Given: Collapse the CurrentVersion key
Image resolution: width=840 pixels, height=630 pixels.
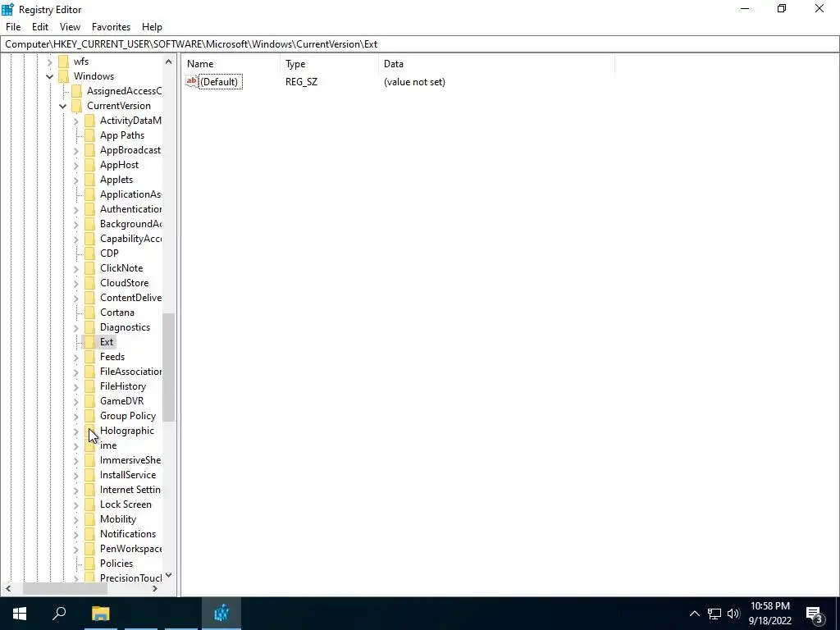Looking at the screenshot, I should tap(62, 106).
